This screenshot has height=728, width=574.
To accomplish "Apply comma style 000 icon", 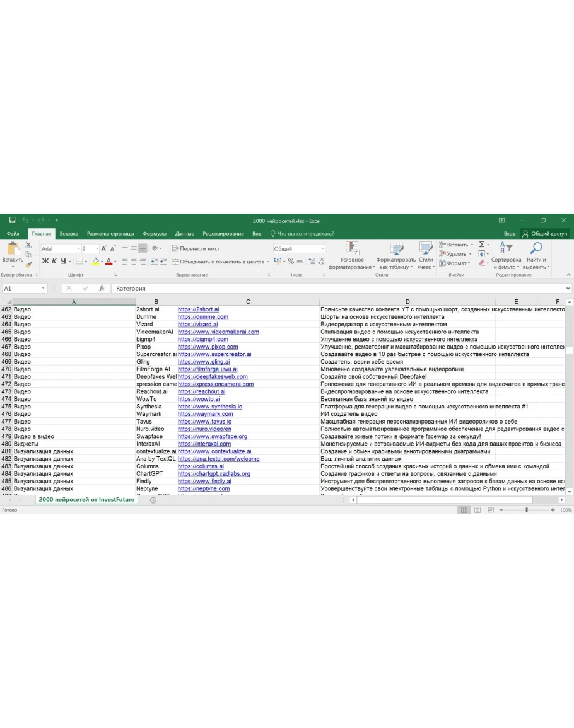I will tap(300, 262).
